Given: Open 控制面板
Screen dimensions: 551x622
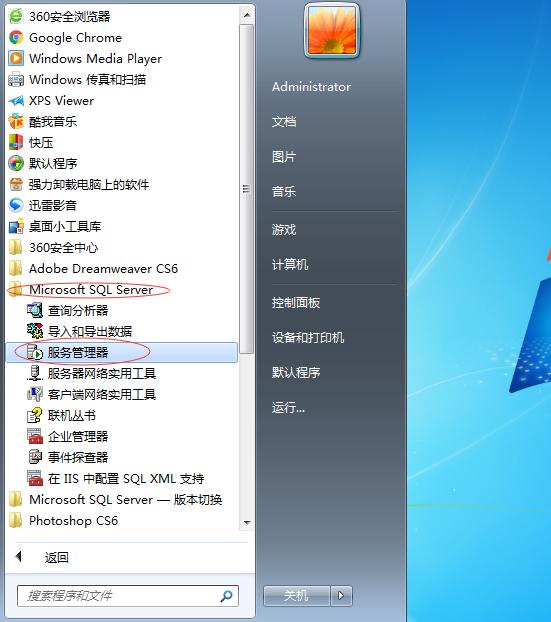Looking at the screenshot, I should [296, 303].
